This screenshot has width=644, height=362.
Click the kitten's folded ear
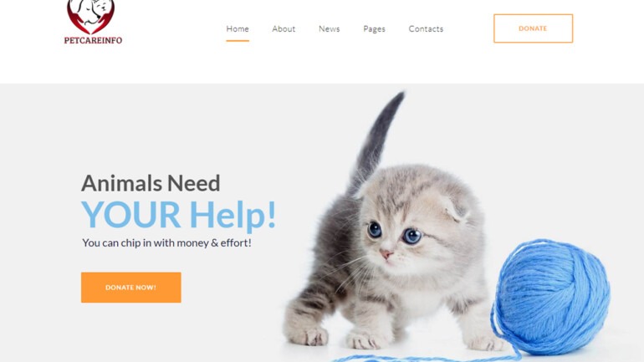click(457, 209)
